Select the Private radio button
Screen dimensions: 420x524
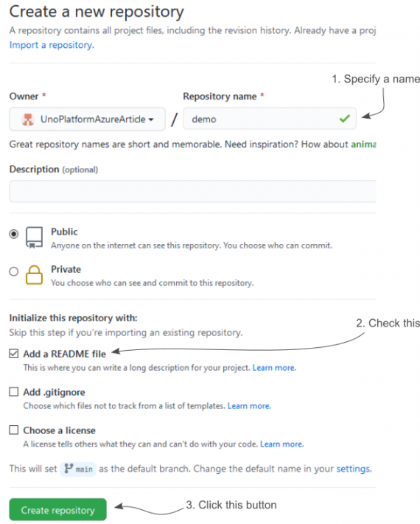(14, 271)
